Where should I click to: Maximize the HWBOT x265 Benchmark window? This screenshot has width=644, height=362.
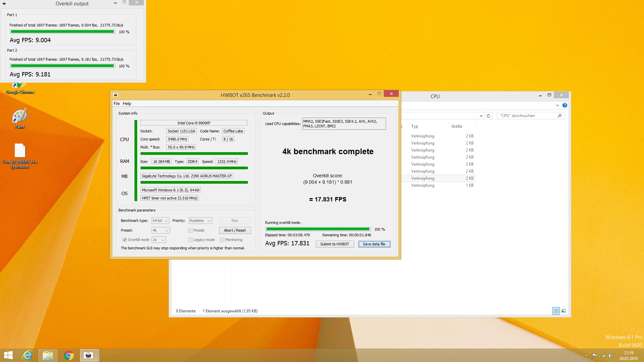tap(379, 94)
